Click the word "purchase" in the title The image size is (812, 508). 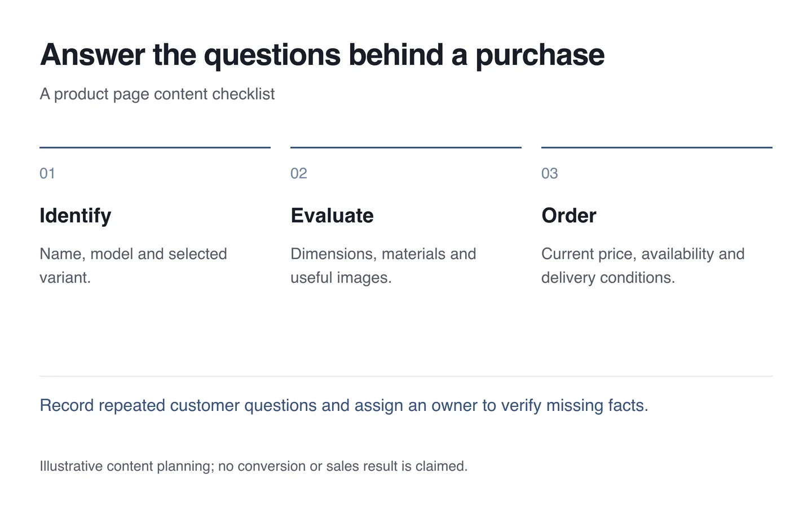pos(540,55)
